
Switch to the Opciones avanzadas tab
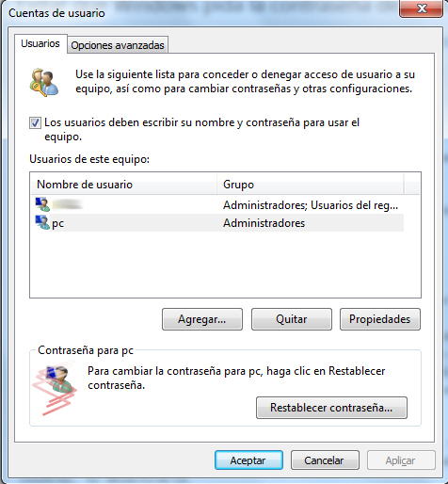(118, 45)
